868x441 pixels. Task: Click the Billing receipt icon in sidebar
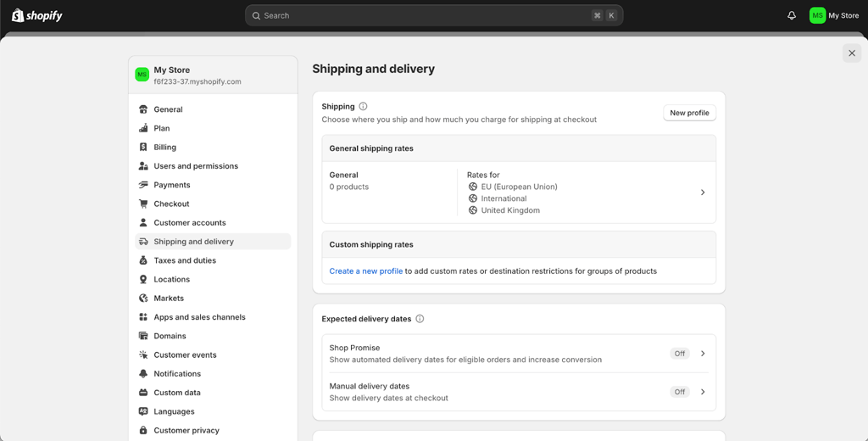(143, 147)
